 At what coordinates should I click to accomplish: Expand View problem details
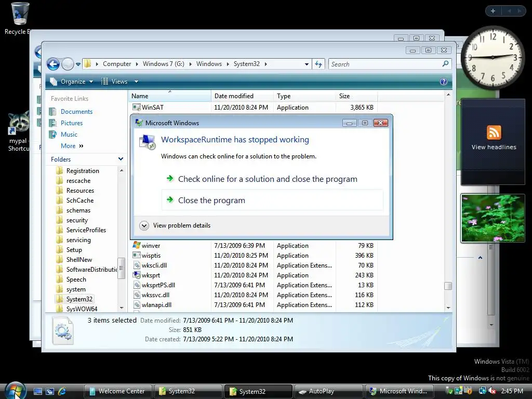tap(175, 225)
